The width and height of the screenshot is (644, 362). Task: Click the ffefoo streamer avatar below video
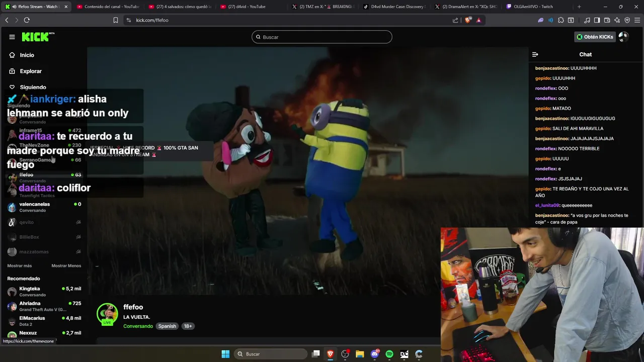click(107, 314)
